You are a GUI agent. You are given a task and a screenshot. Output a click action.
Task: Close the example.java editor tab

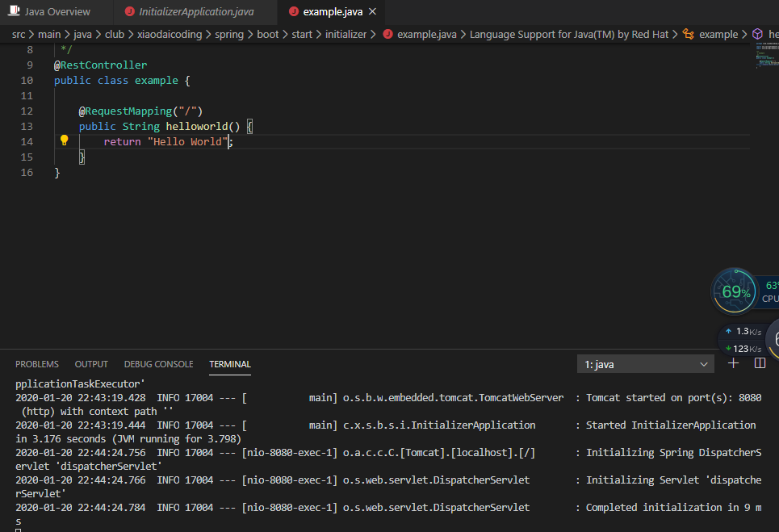(x=371, y=12)
